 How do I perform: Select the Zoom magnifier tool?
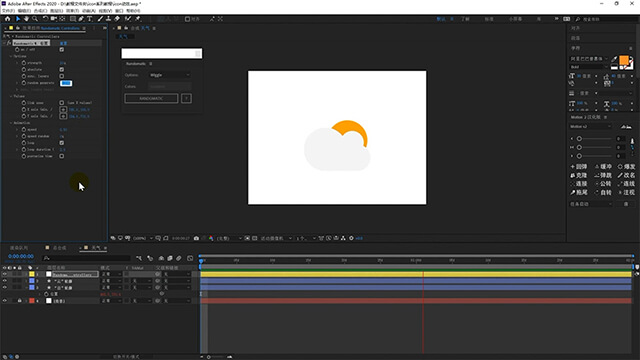35,19
